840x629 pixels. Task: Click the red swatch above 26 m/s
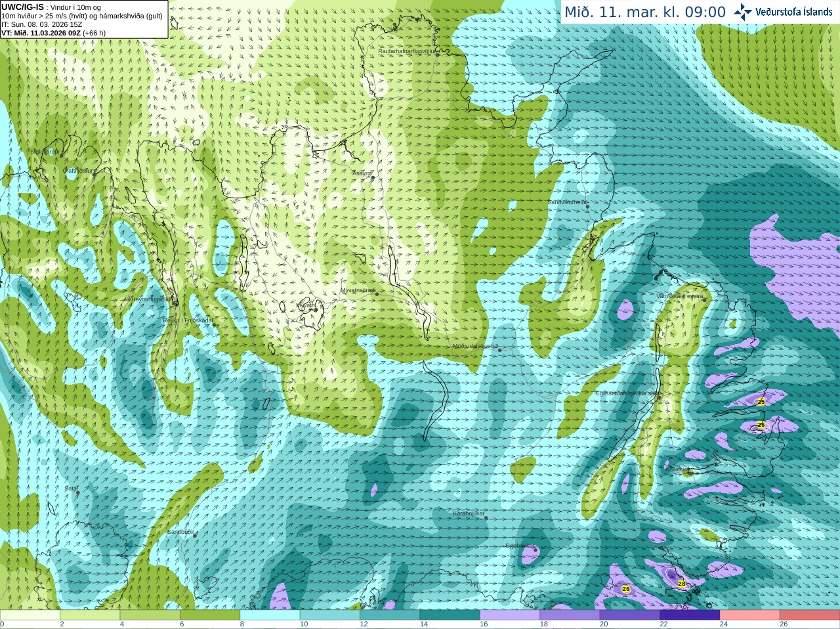coord(810,615)
